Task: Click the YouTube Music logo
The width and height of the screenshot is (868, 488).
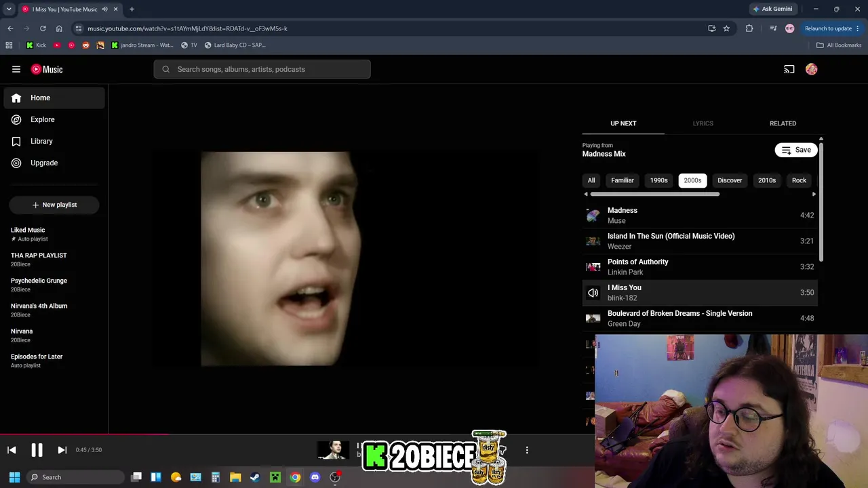Action: [47, 69]
